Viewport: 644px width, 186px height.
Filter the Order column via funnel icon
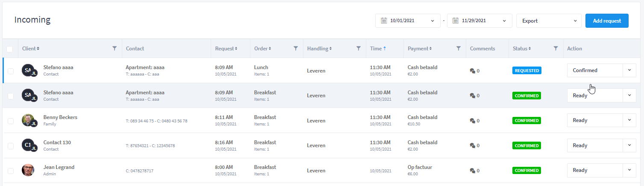pyautogui.click(x=295, y=49)
